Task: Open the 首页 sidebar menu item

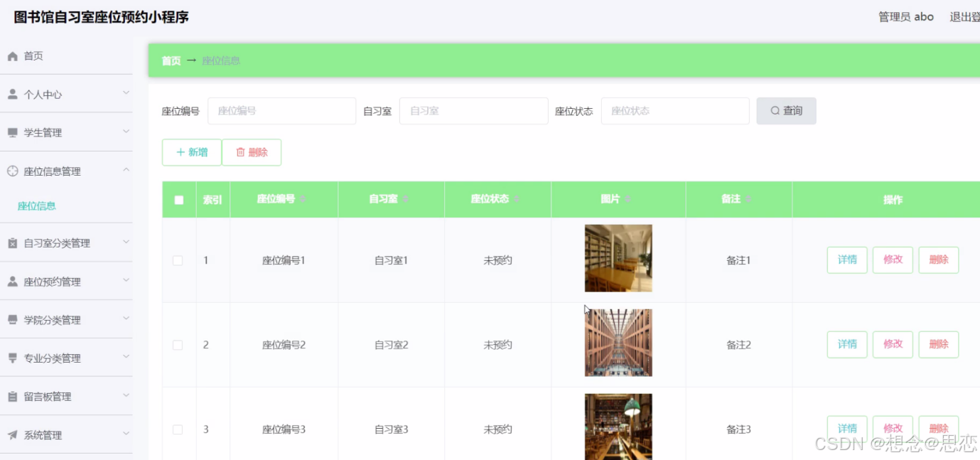Action: click(66, 56)
